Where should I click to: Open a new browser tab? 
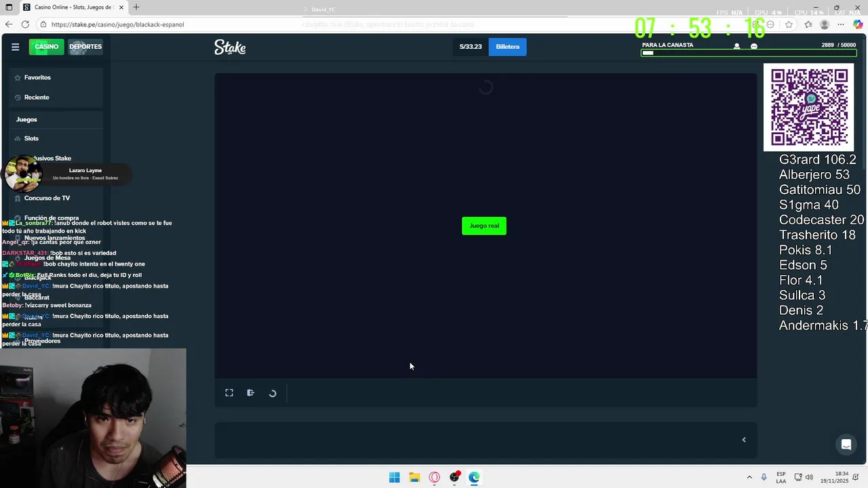point(136,7)
